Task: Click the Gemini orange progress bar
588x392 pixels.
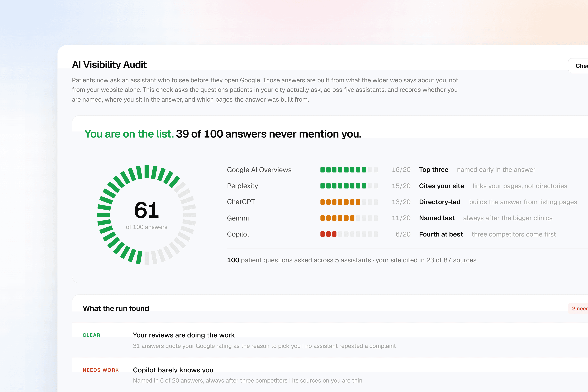Action: [x=349, y=218]
